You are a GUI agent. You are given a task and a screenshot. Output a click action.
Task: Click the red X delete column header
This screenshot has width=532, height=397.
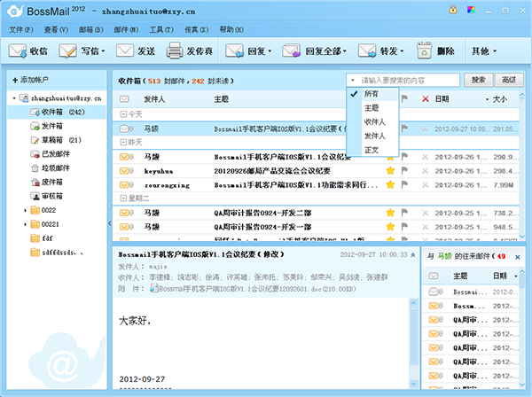point(426,99)
